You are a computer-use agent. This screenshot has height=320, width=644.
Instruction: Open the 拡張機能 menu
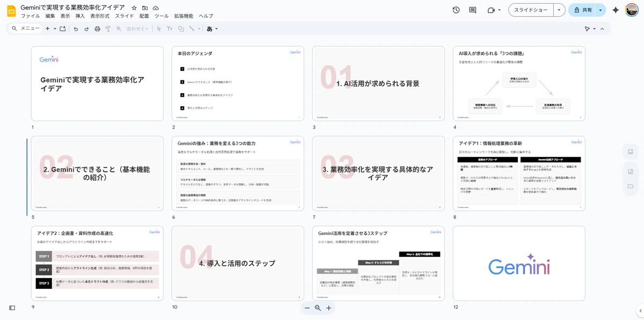184,16
